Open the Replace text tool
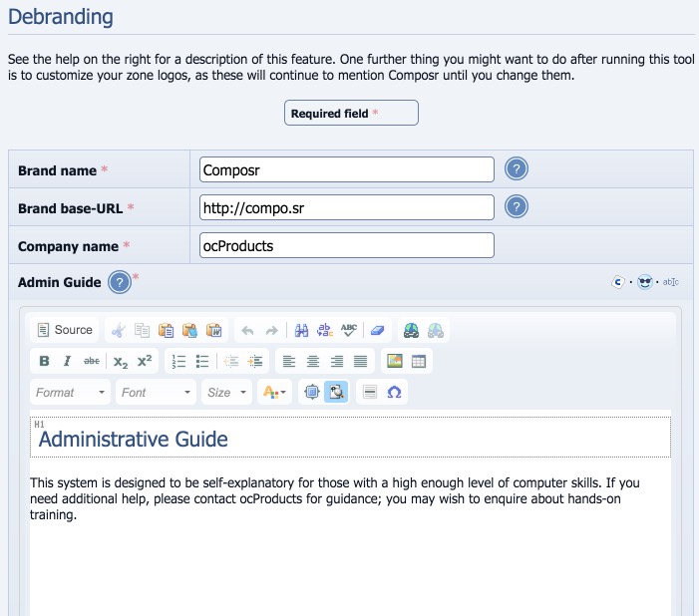Image resolution: width=699 pixels, height=616 pixels. [325, 330]
